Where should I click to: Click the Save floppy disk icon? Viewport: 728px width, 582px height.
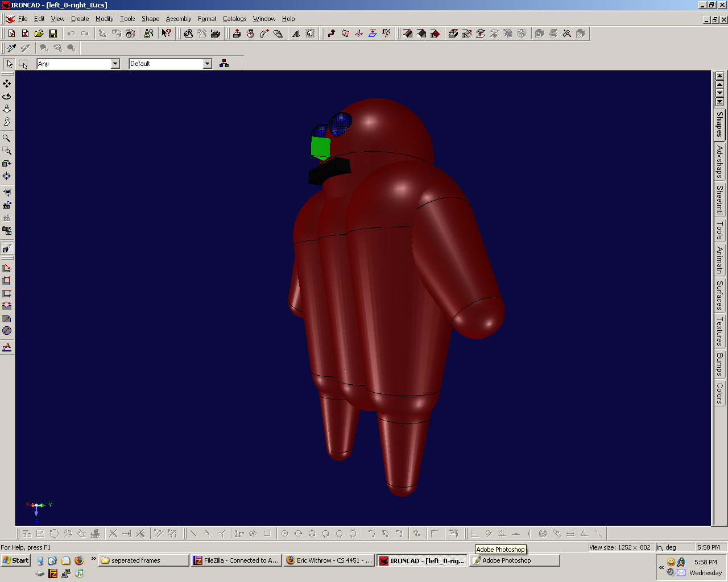point(52,34)
